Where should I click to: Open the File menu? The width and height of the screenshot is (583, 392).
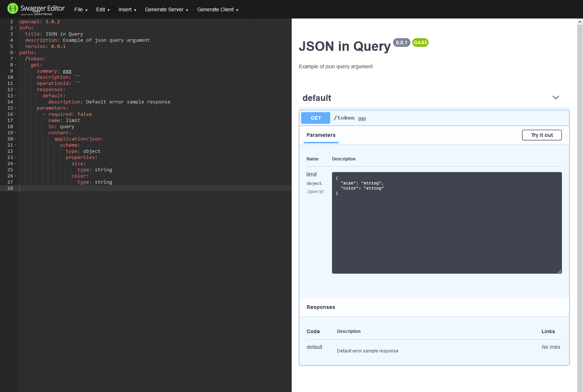[x=80, y=9]
